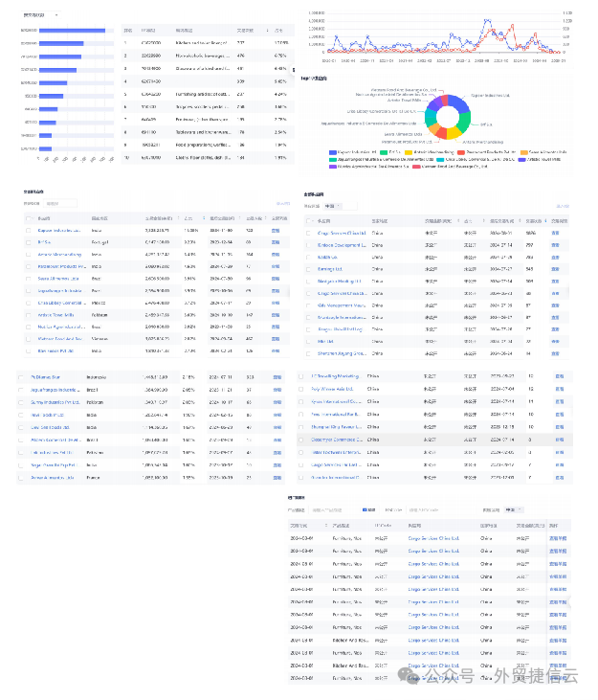Viewport: 598px width, 700px height.
Task: Tick checkbox for Kapoor Industries row
Action: tap(29, 231)
